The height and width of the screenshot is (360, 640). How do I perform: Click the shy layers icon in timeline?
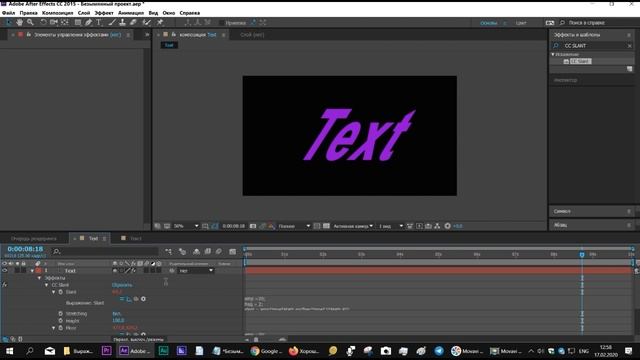click(196, 251)
